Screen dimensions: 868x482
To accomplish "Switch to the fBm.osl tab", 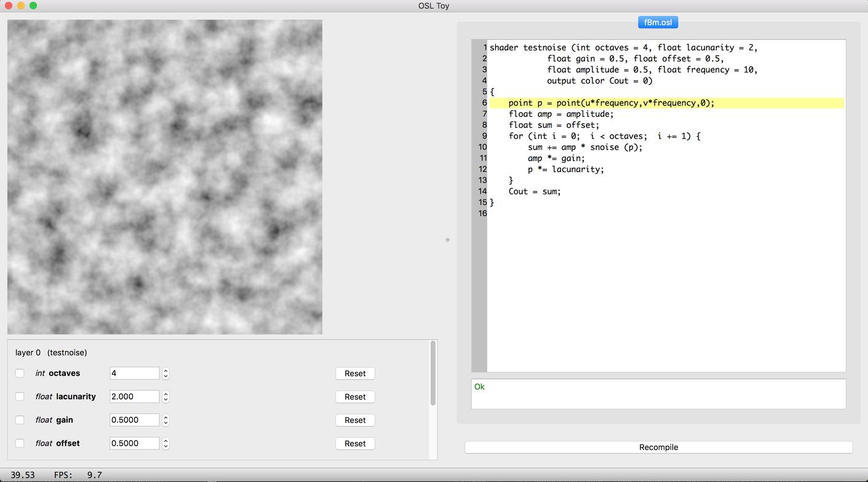I will click(658, 22).
